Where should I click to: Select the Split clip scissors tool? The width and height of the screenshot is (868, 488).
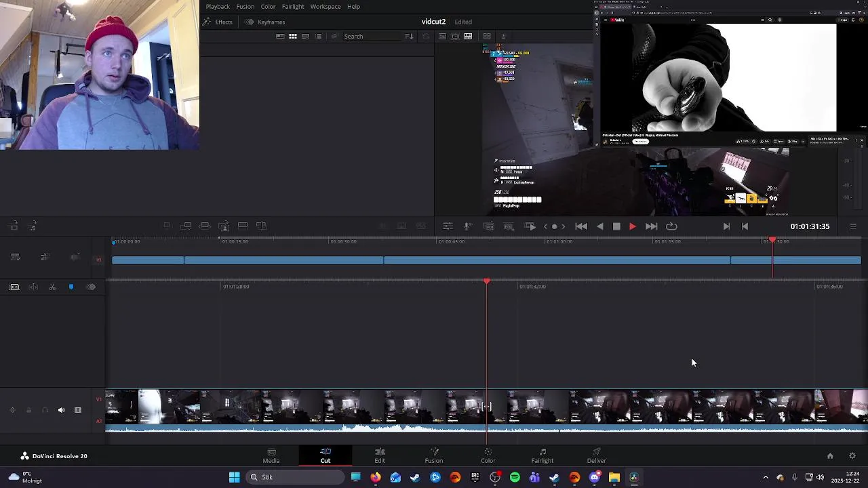coord(52,287)
